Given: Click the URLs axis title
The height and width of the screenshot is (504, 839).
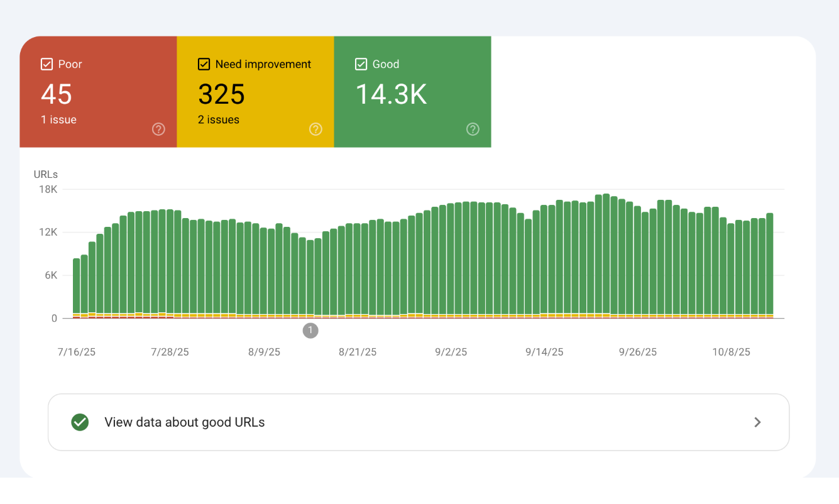Looking at the screenshot, I should click(x=46, y=175).
